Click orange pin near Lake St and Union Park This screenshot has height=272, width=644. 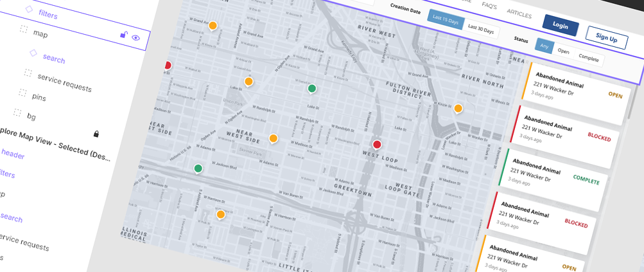click(248, 82)
